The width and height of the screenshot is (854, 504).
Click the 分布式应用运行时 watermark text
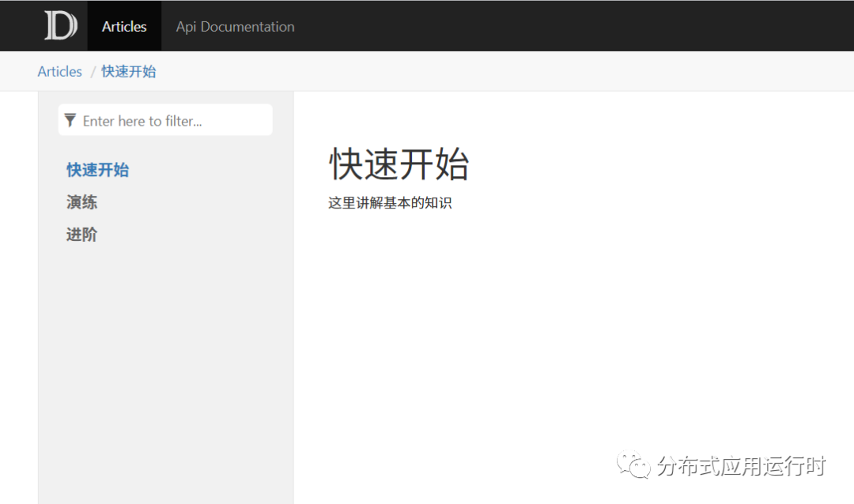743,466
